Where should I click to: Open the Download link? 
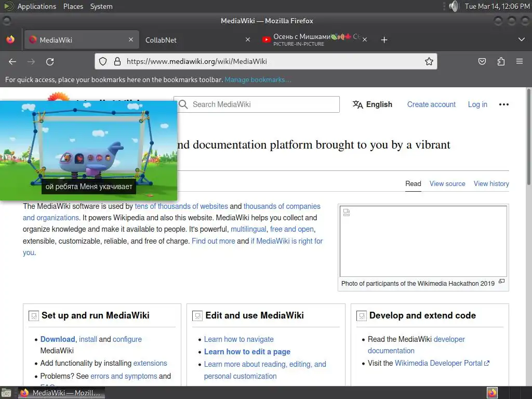point(58,339)
